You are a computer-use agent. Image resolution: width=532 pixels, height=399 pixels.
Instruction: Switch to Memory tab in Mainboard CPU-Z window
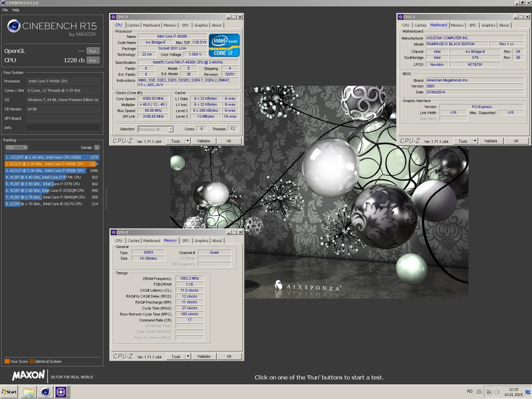457,25
